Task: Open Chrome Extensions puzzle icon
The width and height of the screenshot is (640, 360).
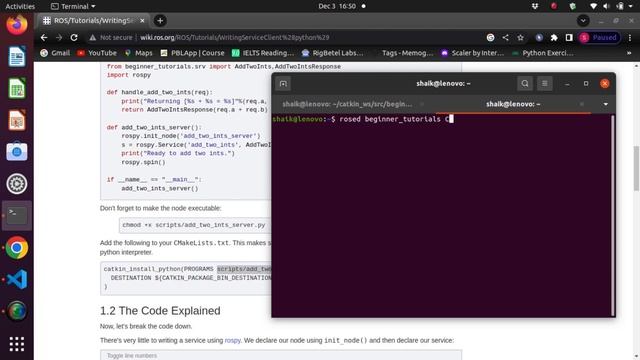Action: point(554,38)
